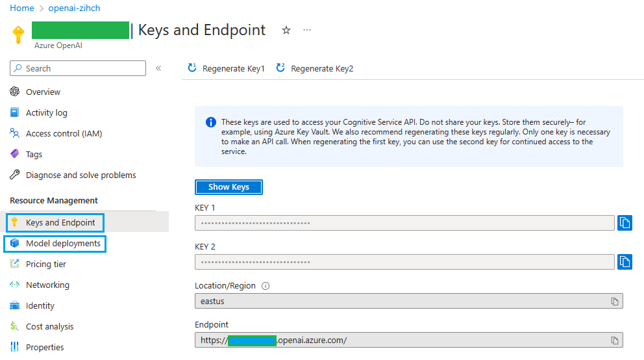
Task: Click the KEY 1 masked field
Action: [x=404, y=223]
